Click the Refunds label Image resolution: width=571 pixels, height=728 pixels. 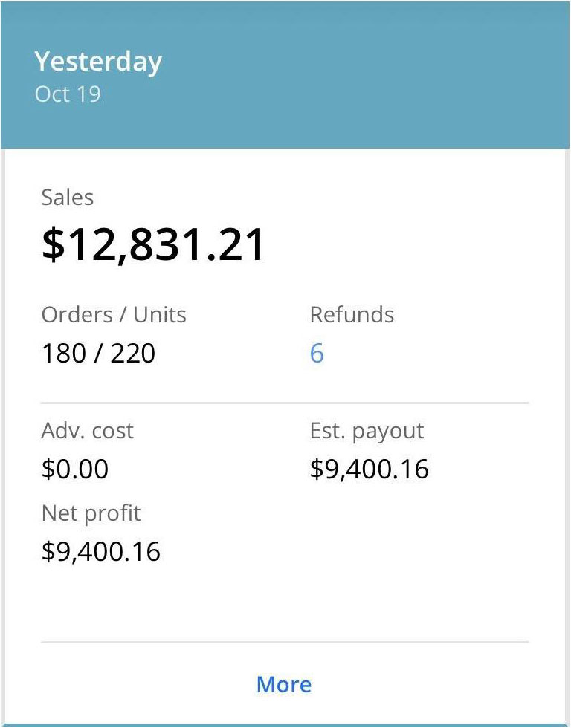coord(352,314)
